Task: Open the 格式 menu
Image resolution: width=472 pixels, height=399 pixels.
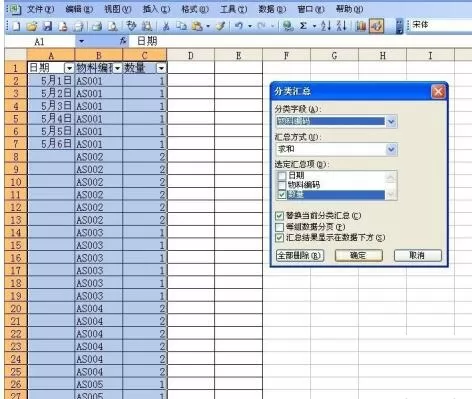Action: pyautogui.click(x=195, y=9)
